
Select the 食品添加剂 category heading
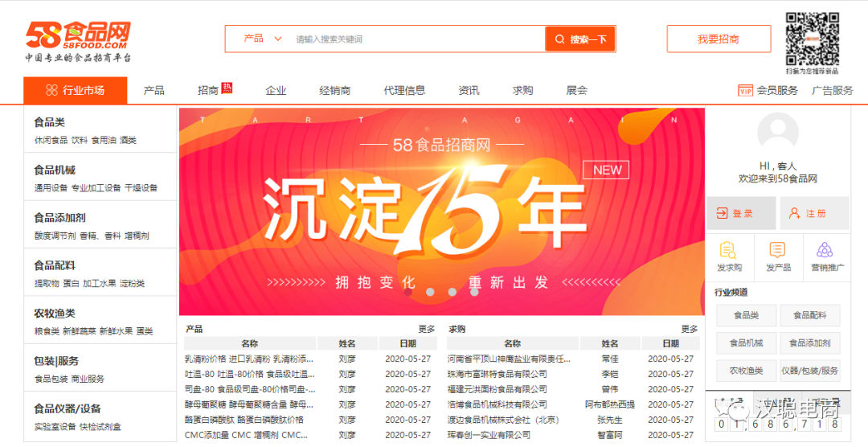pos(59,218)
